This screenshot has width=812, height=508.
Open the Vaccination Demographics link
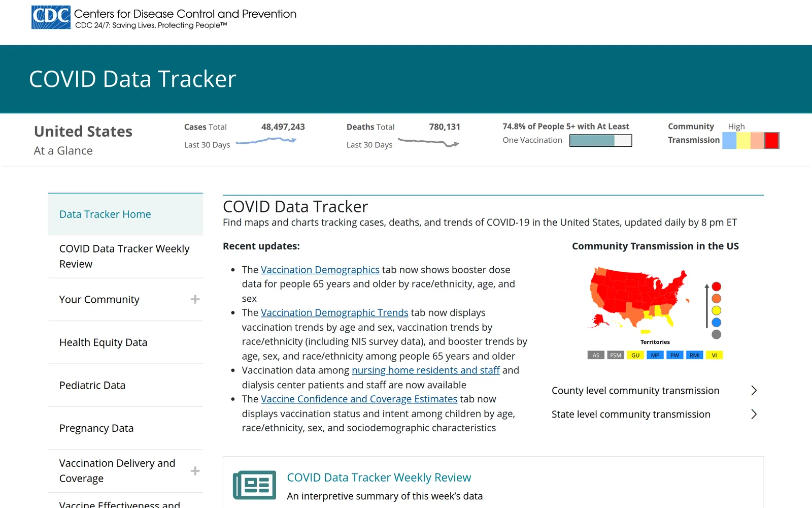pos(320,270)
